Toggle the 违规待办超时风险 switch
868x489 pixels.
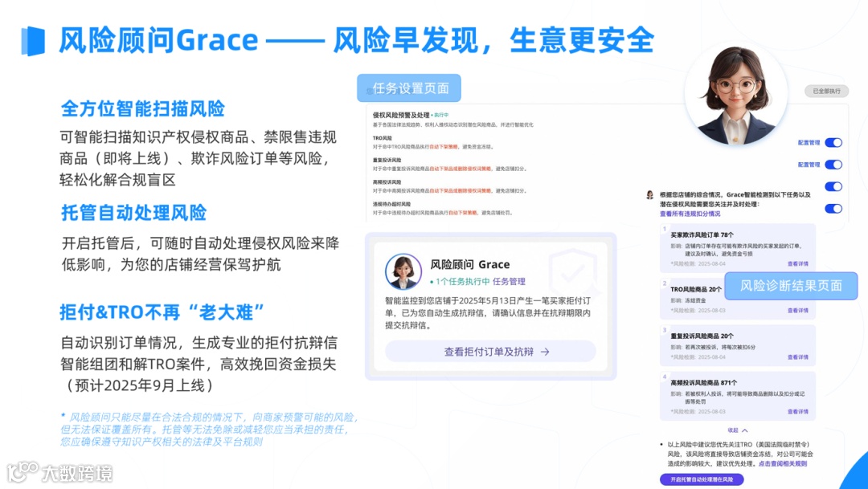pos(833,209)
